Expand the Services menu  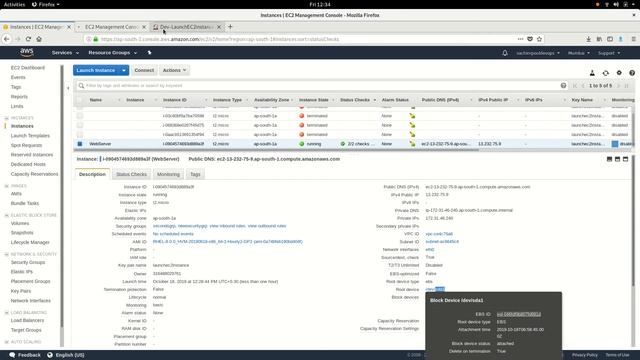pos(65,53)
